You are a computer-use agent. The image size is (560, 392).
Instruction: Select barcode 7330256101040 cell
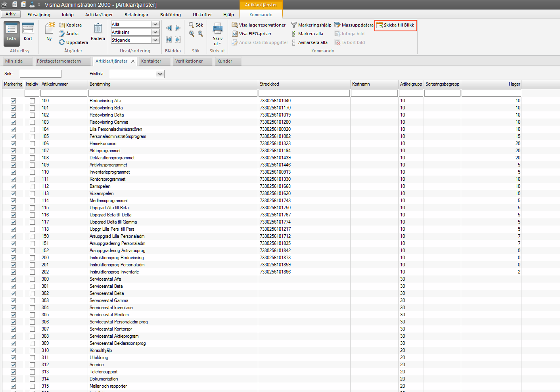pos(304,101)
